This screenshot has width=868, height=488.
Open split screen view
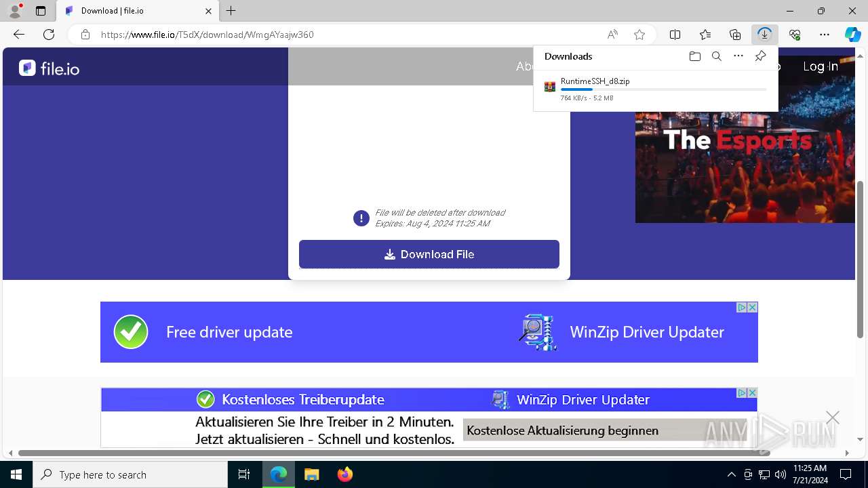[675, 35]
